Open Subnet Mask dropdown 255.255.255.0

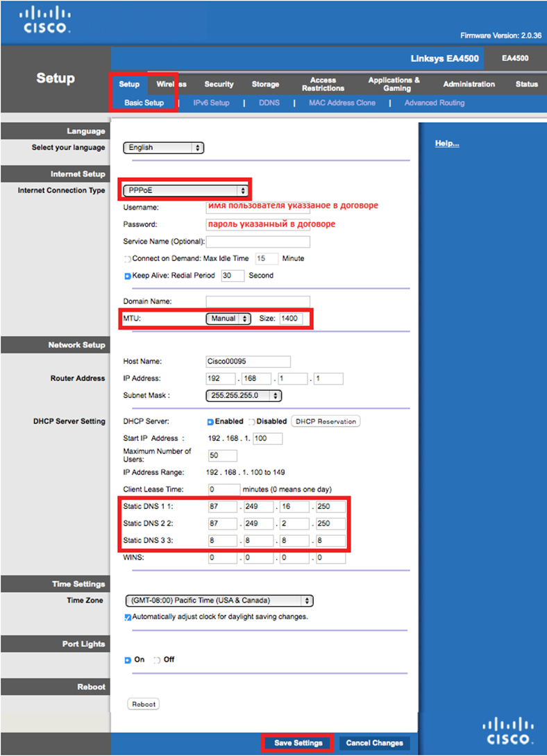click(x=244, y=396)
